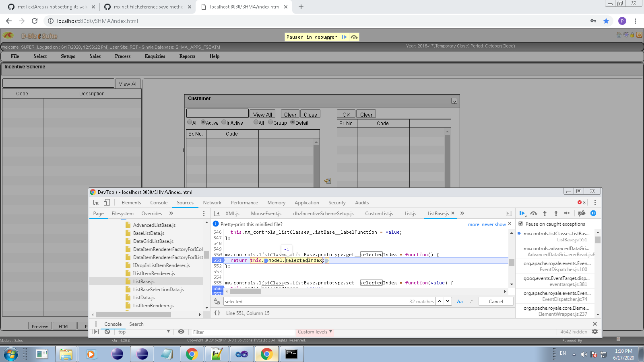Bookmark this page with the star icon
The width and height of the screenshot is (644, 362).
pos(606,21)
